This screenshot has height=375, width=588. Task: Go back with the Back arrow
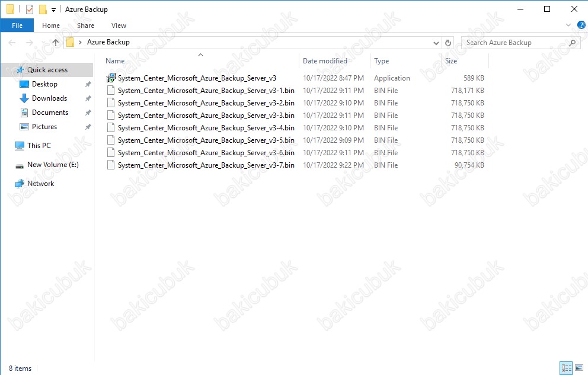click(12, 43)
